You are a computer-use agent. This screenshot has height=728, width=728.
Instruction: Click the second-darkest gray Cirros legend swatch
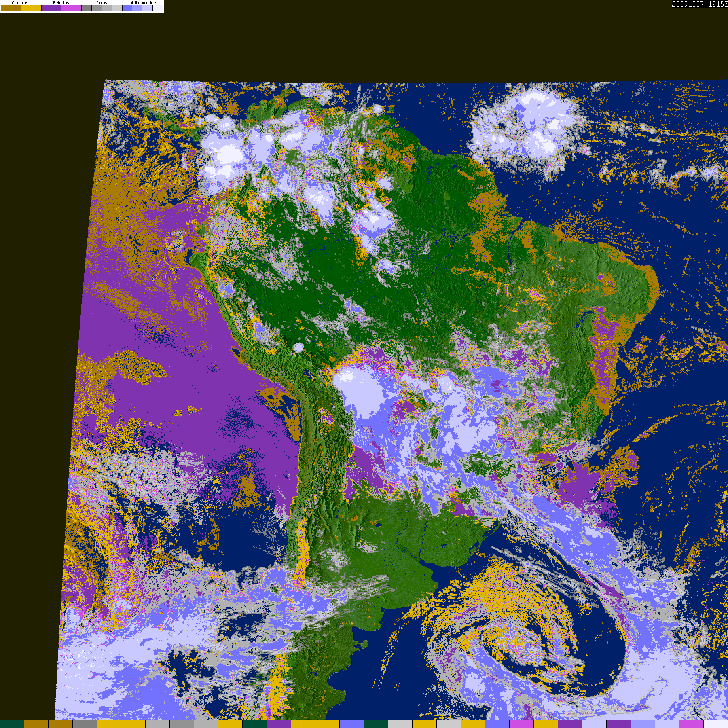pos(97,8)
